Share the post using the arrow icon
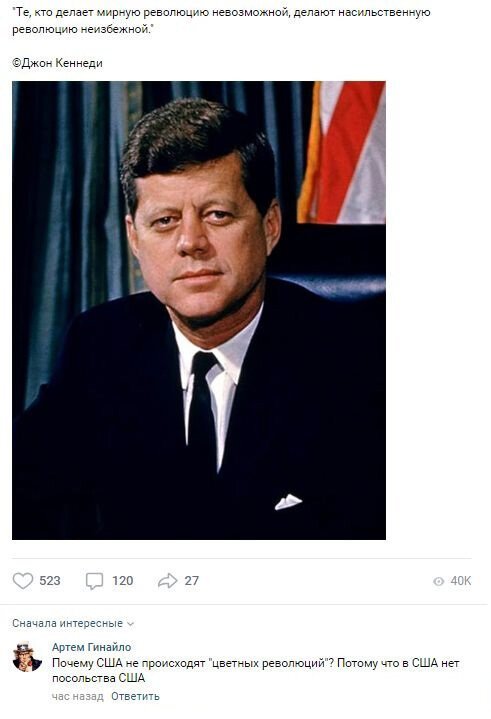491x719 pixels. pyautogui.click(x=167, y=581)
